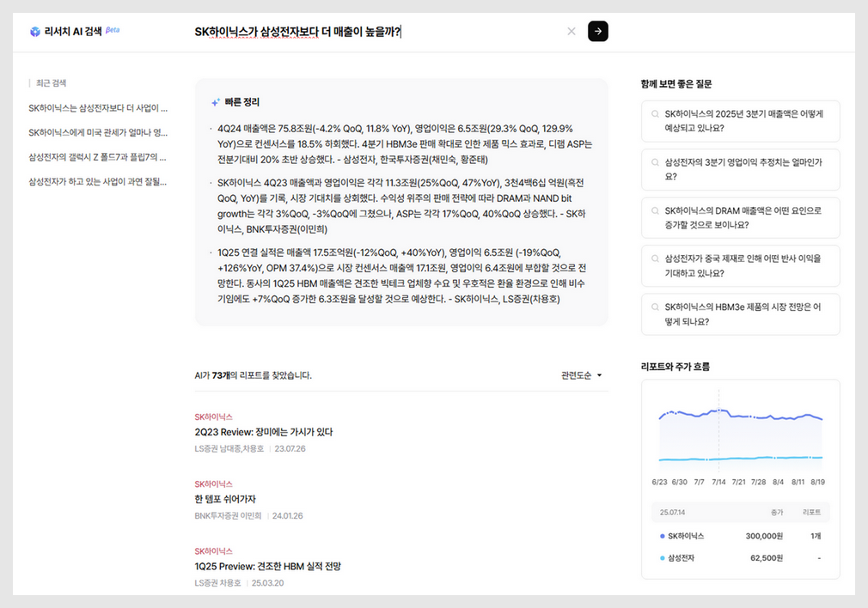
Task: Click the SK하이닉스 report count 1개
Action: point(816,536)
